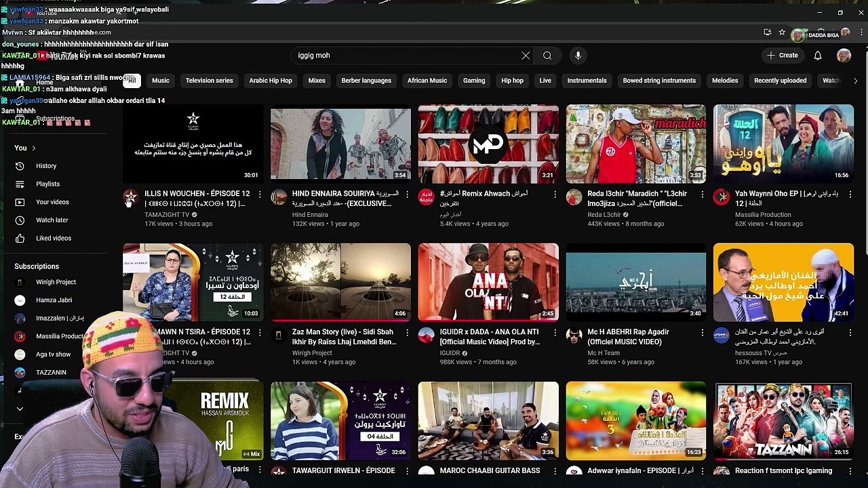Viewport: 868px width, 488px height.
Task: Click the search input field
Action: pos(407,56)
